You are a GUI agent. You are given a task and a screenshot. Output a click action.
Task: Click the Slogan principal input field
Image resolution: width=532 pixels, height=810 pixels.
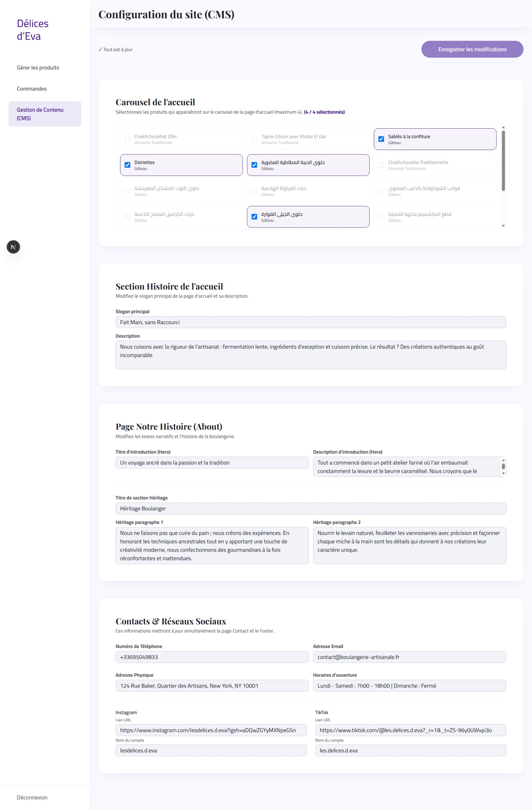[311, 322]
